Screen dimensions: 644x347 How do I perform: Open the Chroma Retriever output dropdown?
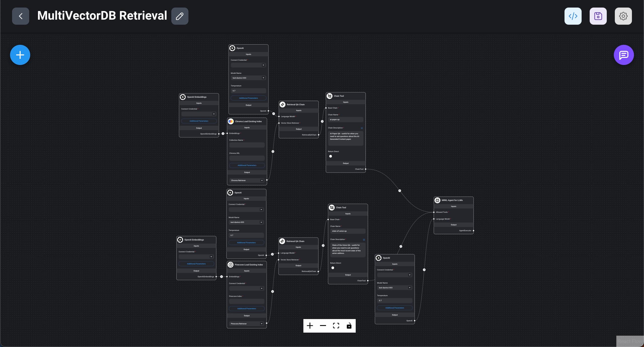click(247, 181)
